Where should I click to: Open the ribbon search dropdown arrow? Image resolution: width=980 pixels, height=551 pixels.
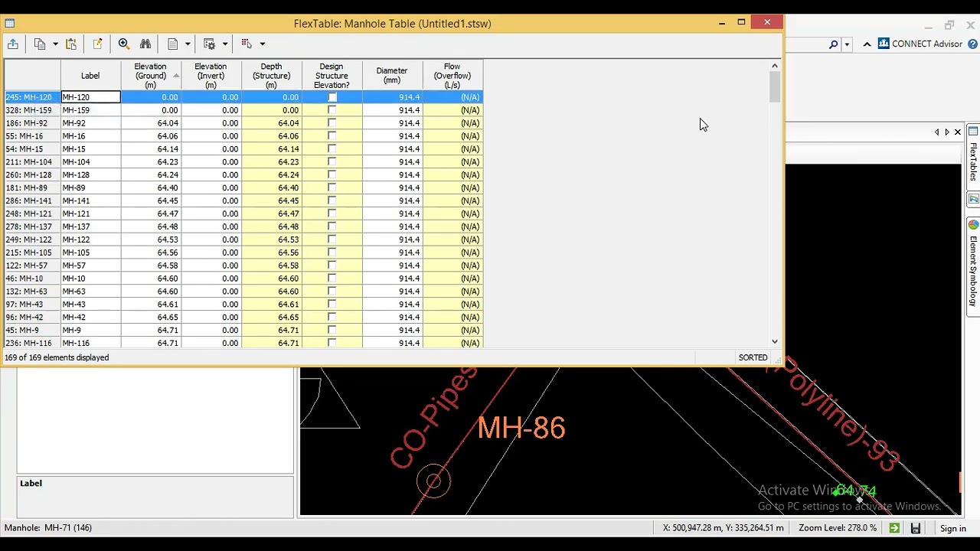[847, 44]
